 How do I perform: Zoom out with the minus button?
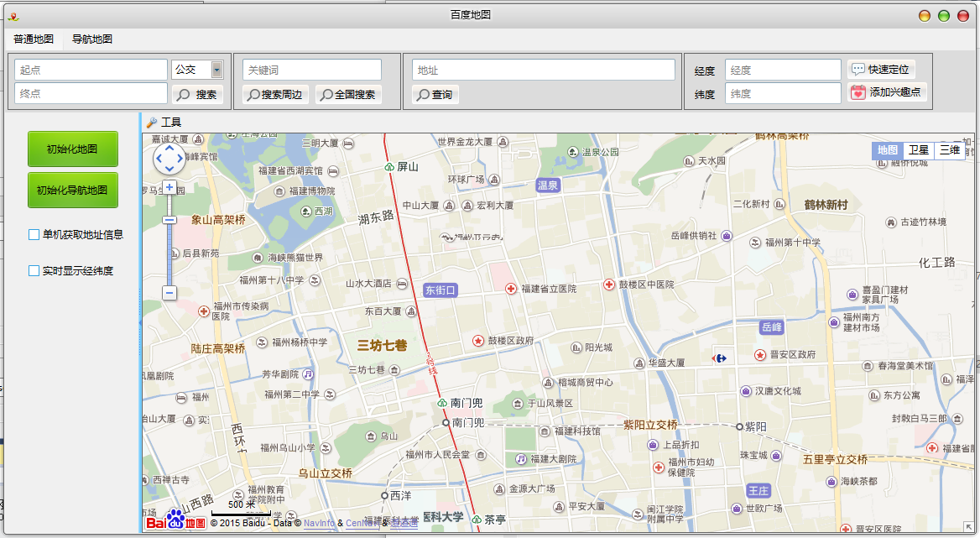(x=169, y=292)
